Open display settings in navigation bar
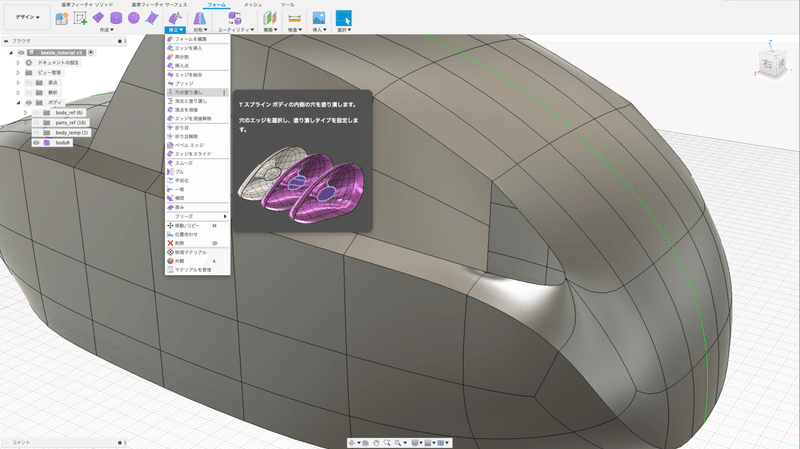800x449 pixels. coord(417,443)
